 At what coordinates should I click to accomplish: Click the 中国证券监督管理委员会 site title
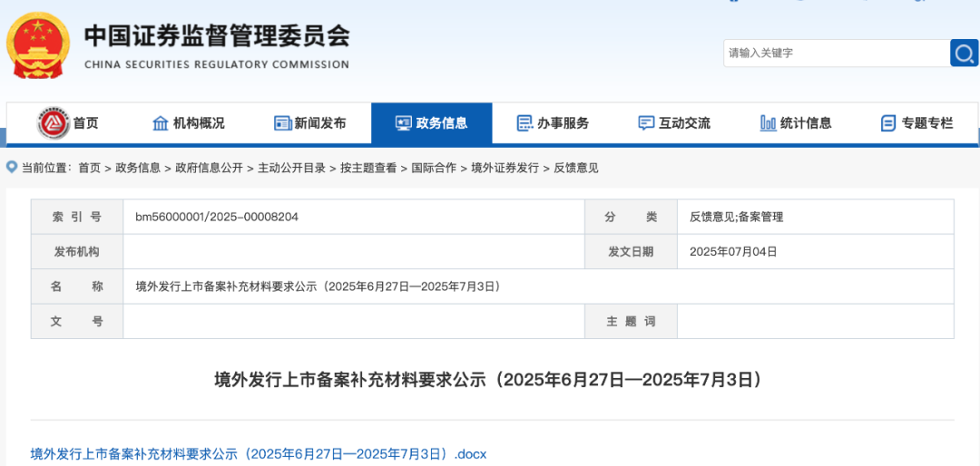click(x=217, y=35)
